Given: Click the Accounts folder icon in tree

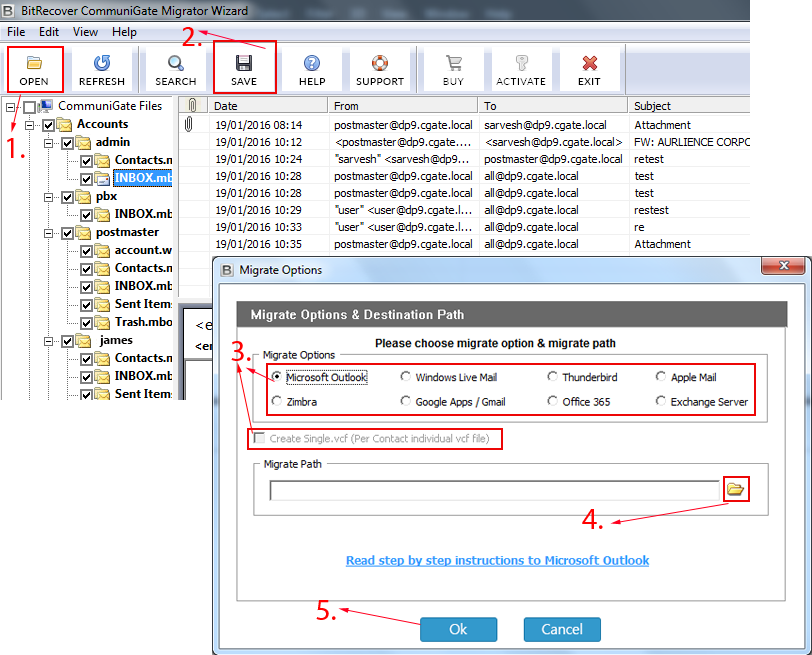Looking at the screenshot, I should click(x=64, y=124).
